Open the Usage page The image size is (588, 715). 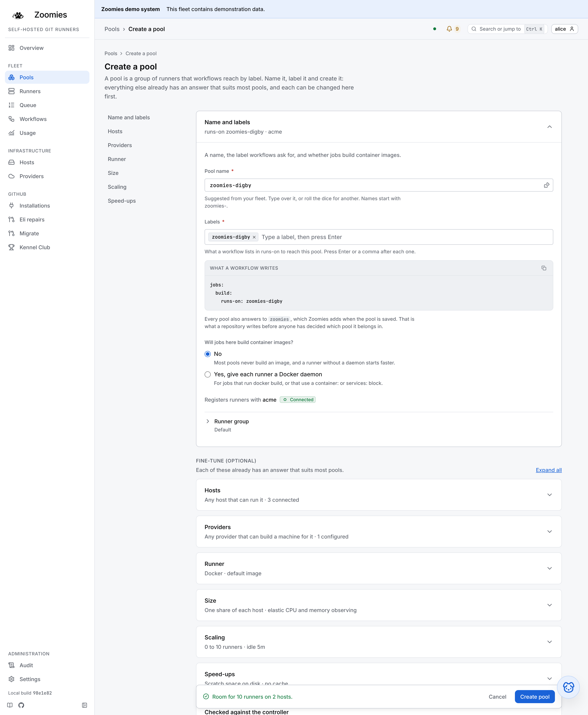[x=47, y=133]
